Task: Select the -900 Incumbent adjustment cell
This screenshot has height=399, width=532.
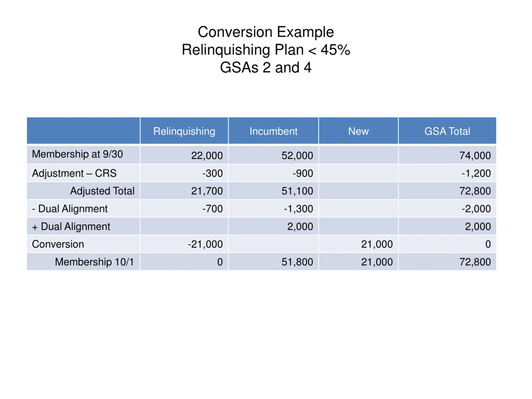Action: pyautogui.click(x=303, y=173)
